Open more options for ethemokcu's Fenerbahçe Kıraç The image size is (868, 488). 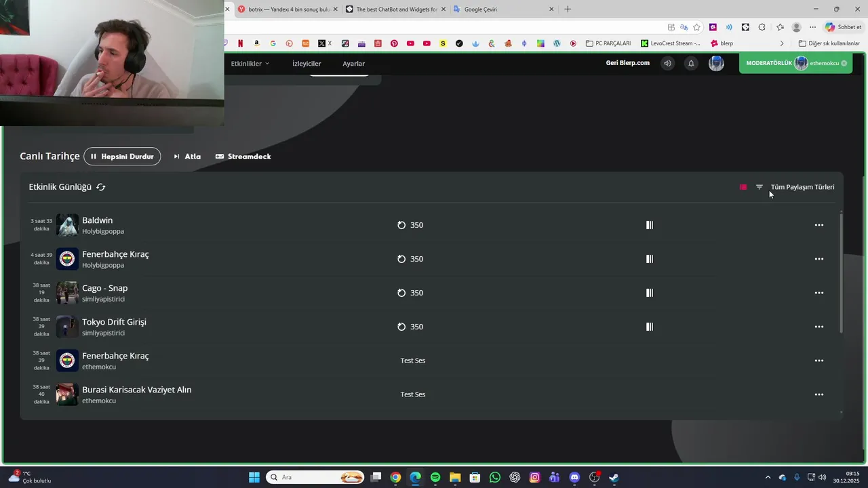pyautogui.click(x=819, y=361)
